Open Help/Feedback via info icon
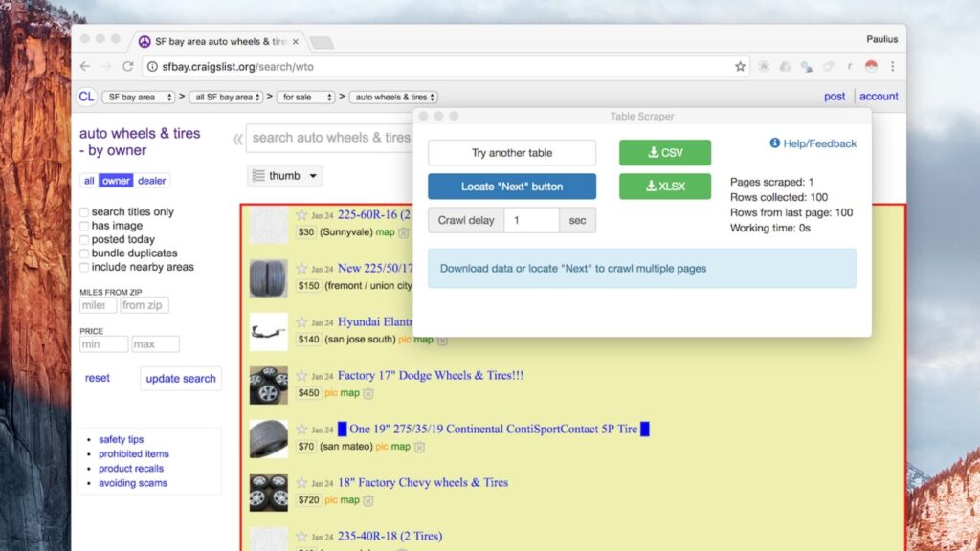This screenshot has width=980, height=551. click(777, 143)
